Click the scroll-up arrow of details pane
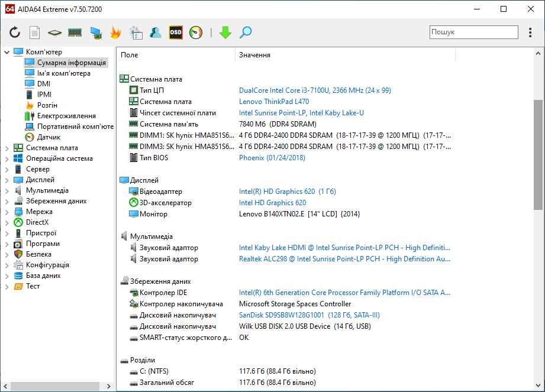The image size is (545, 392). pyautogui.click(x=538, y=53)
